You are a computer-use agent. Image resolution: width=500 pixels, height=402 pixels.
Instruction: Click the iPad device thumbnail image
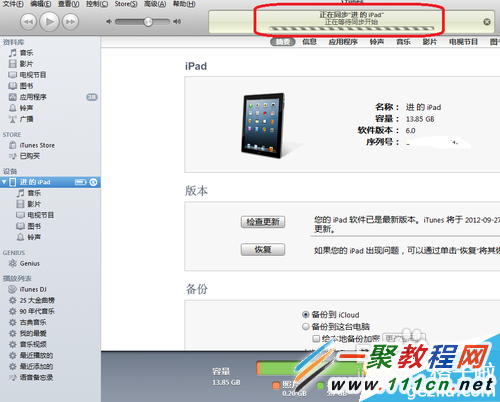point(263,125)
